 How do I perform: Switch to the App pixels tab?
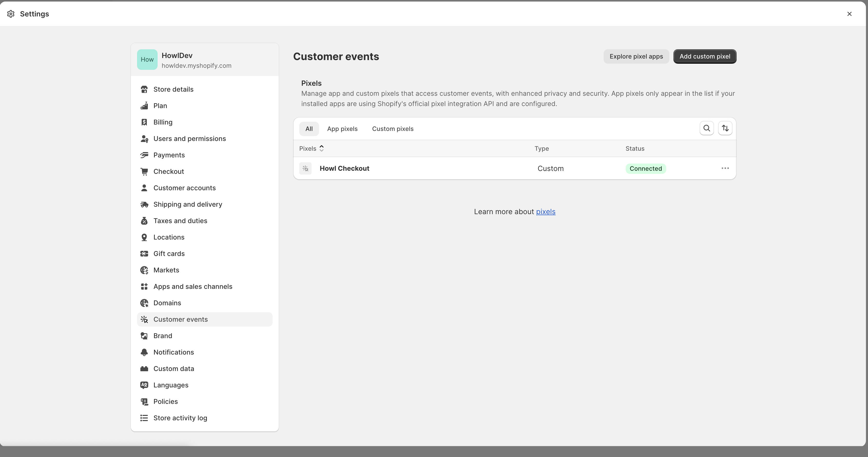coord(342,129)
